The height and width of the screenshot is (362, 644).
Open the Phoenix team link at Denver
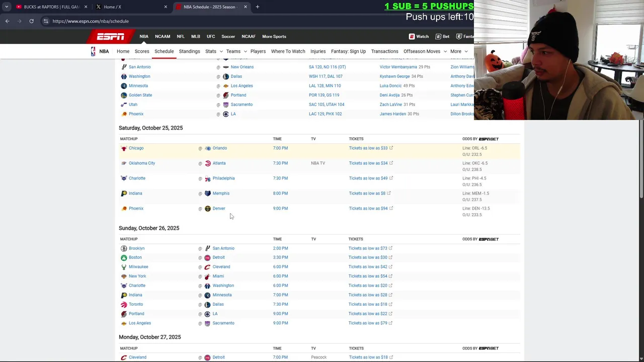coord(136,209)
